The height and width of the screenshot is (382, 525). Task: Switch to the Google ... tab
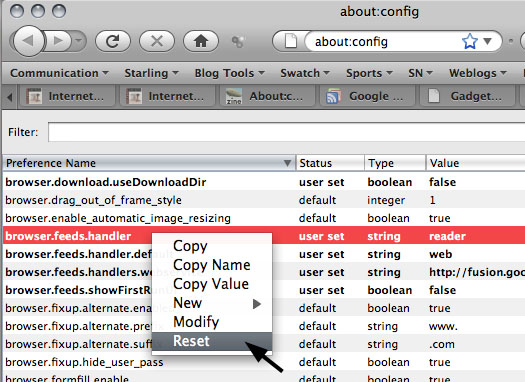[x=367, y=96]
